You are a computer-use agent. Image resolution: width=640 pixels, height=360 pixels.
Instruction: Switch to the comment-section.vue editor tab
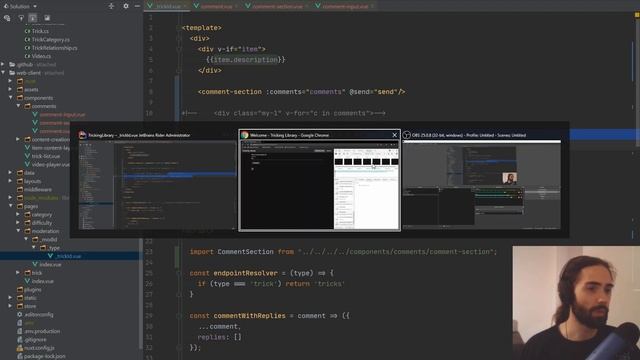tap(277, 6)
